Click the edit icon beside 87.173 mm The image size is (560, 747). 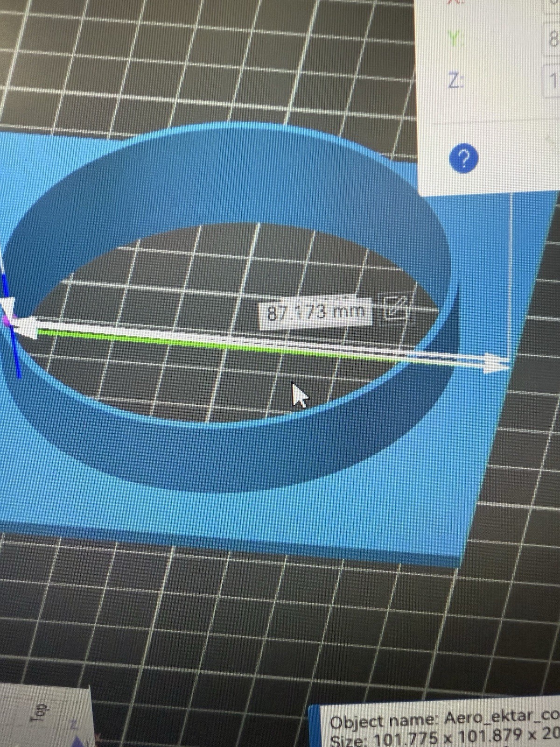[396, 309]
